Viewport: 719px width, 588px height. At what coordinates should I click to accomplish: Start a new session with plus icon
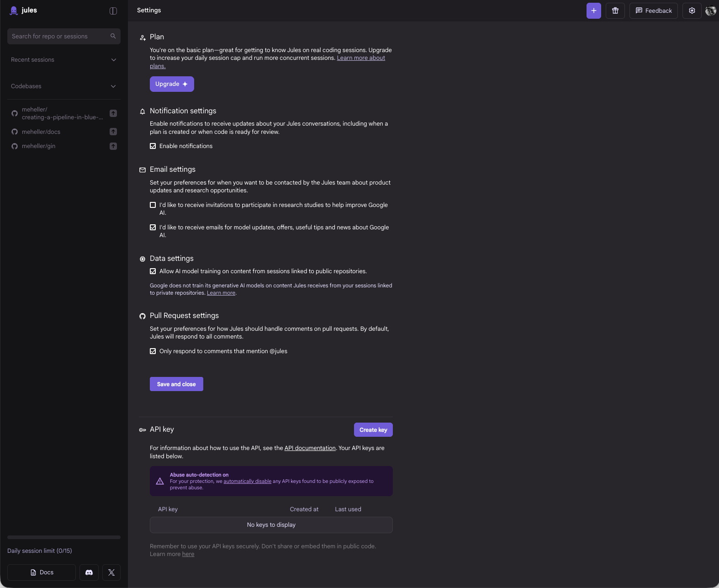click(x=593, y=11)
